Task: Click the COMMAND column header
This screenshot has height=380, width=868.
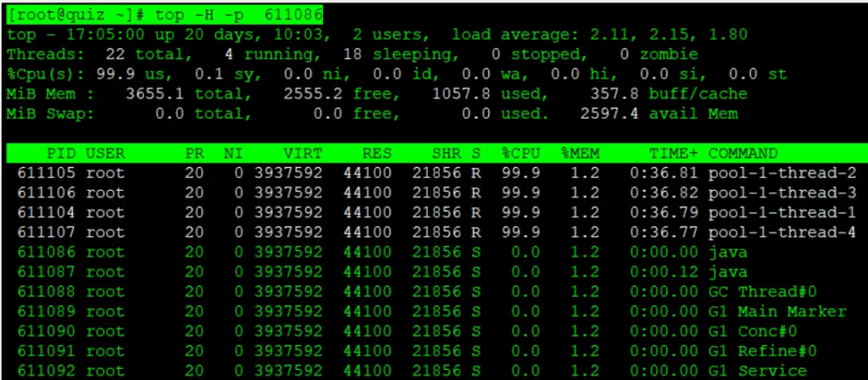Action: click(743, 154)
